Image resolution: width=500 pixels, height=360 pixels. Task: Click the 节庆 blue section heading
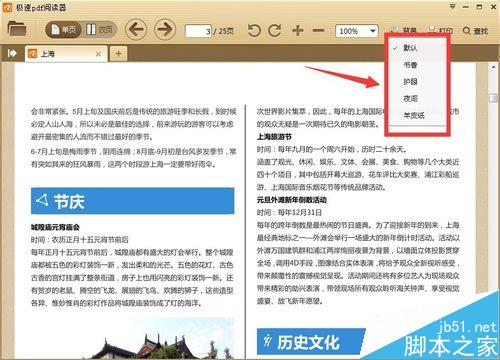point(133,201)
